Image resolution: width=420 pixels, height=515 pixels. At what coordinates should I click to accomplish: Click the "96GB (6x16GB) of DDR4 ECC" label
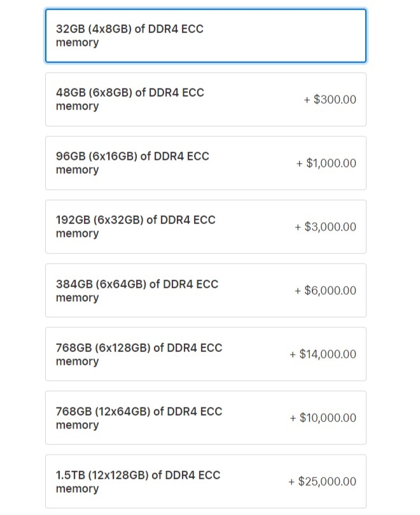pos(132,156)
